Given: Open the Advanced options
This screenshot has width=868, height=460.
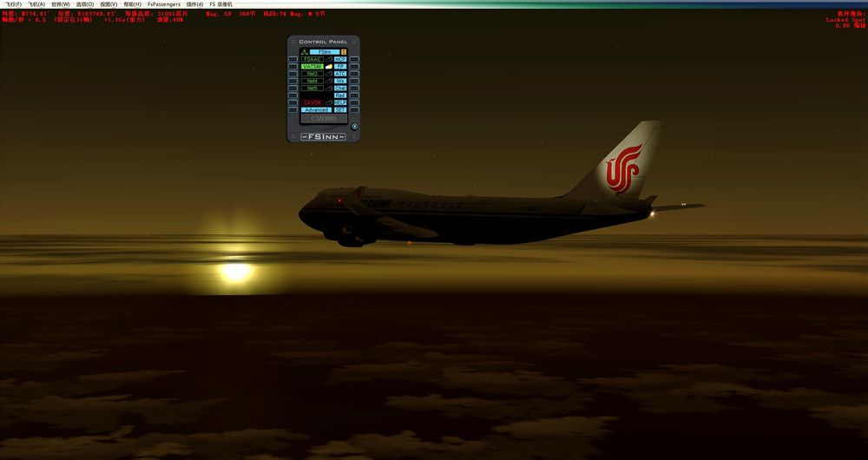Looking at the screenshot, I should point(317,109).
